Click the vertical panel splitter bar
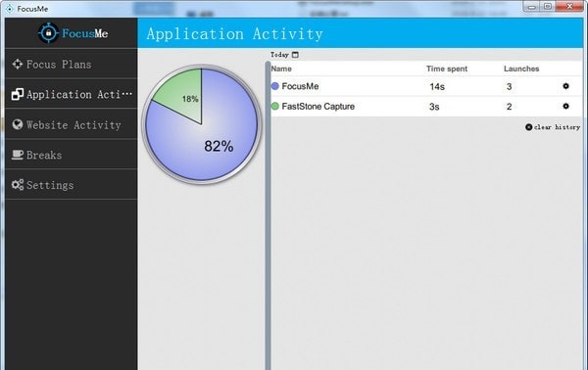This screenshot has width=588, height=370. pos(268,215)
